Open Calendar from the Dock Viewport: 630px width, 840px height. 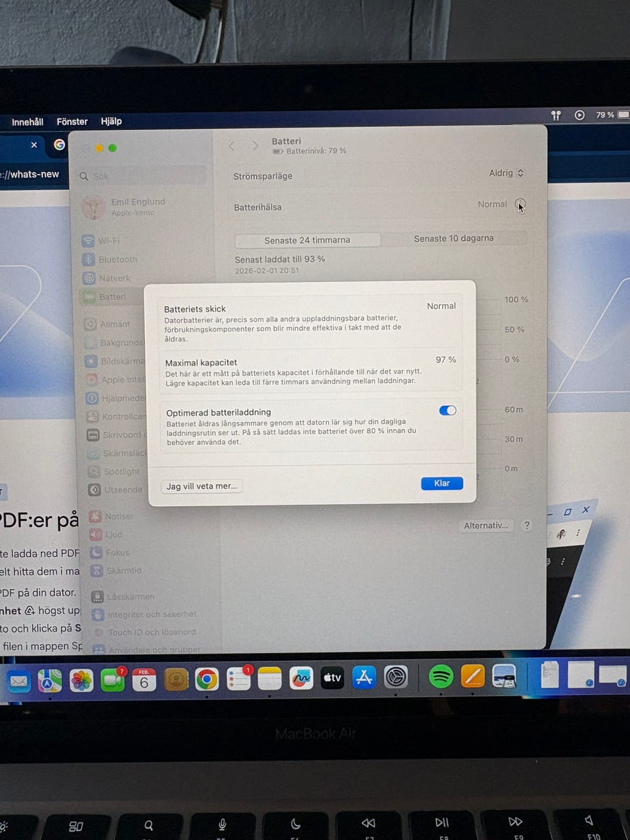144,680
